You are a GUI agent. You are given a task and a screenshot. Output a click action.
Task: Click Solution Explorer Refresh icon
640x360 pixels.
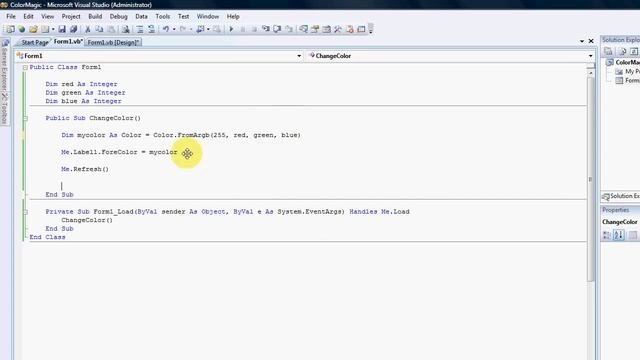(x=633, y=51)
